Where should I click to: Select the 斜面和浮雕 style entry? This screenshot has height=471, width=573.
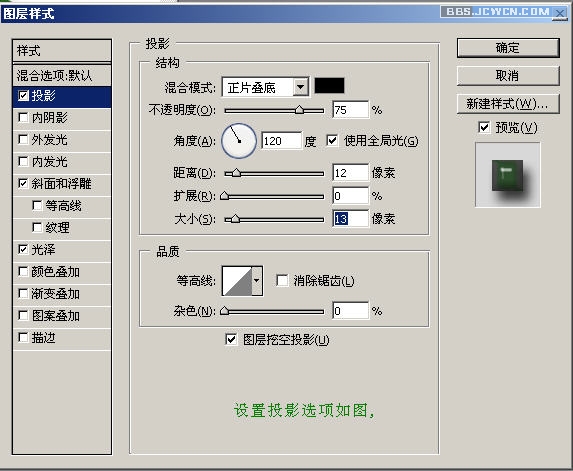[x=62, y=183]
